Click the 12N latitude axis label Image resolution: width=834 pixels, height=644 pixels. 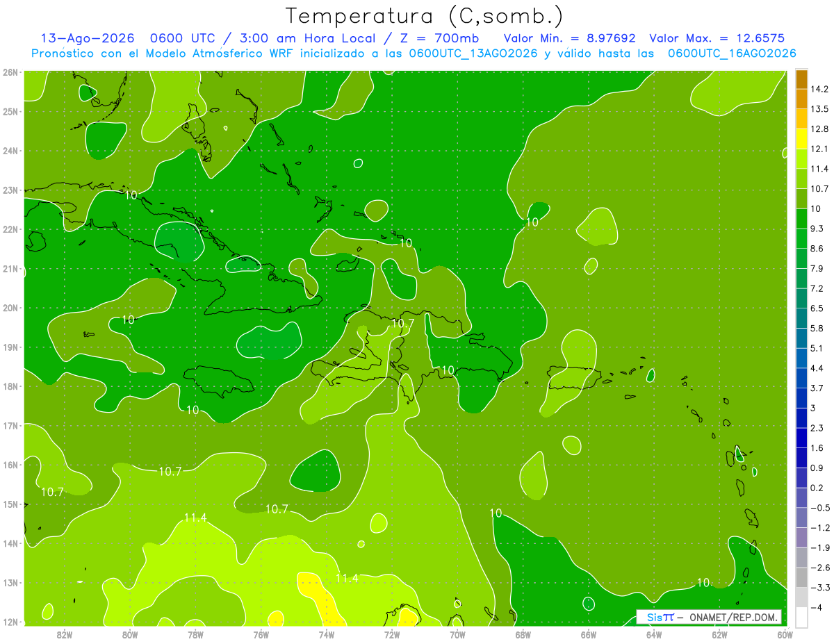[10, 622]
